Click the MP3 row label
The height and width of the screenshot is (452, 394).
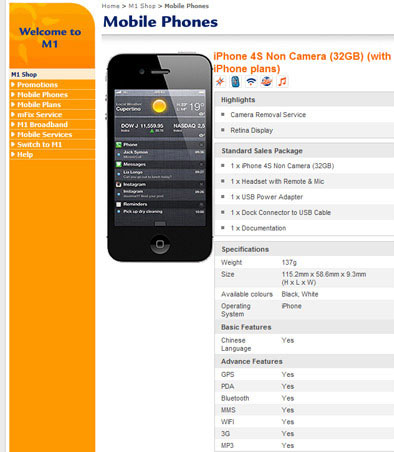pos(227,445)
